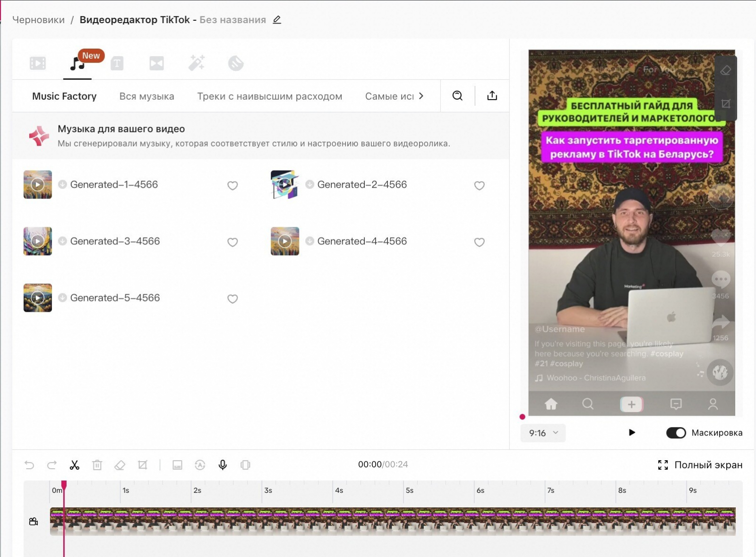Click the red playhead handle on timeline
This screenshot has width=756, height=557.
point(64,484)
